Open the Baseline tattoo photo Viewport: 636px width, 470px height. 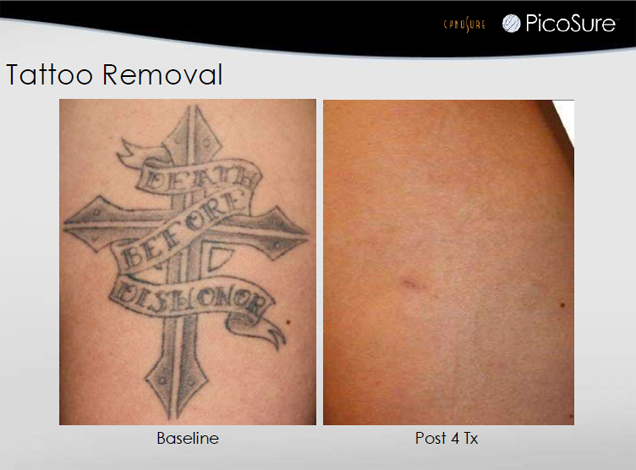tap(187, 262)
